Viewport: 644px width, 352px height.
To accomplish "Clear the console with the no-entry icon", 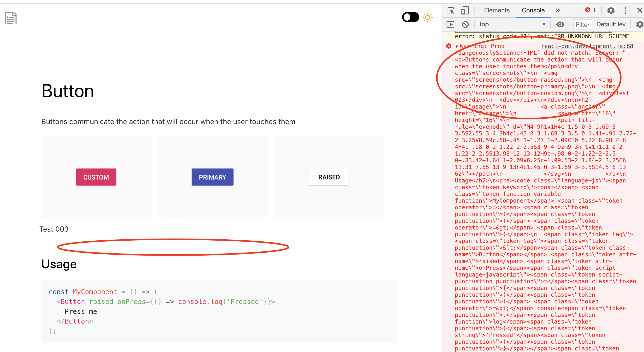I will pyautogui.click(x=466, y=24).
